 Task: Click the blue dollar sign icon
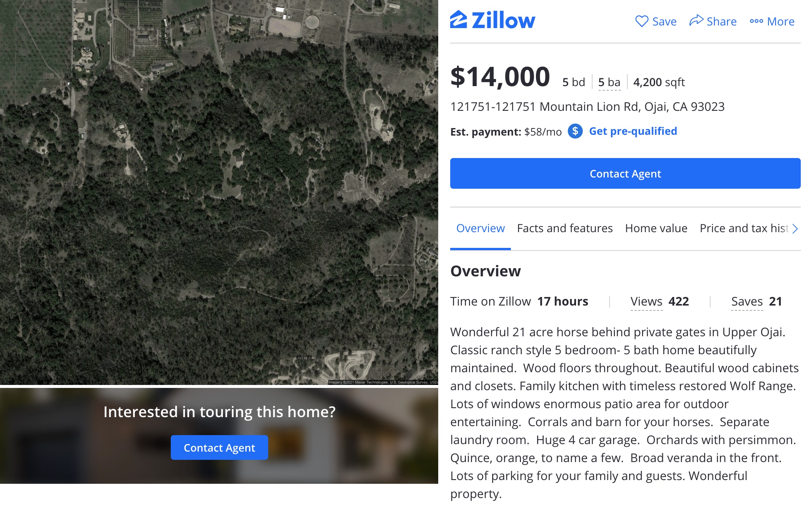tap(575, 131)
